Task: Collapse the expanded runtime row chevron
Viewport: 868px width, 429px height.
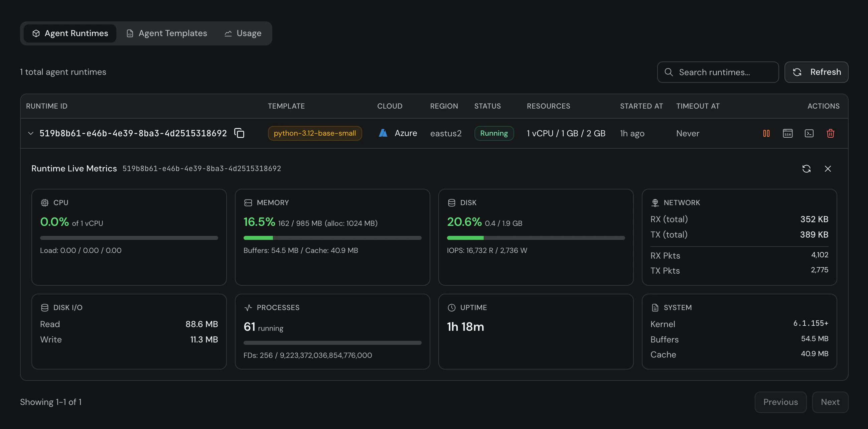Action: point(31,133)
